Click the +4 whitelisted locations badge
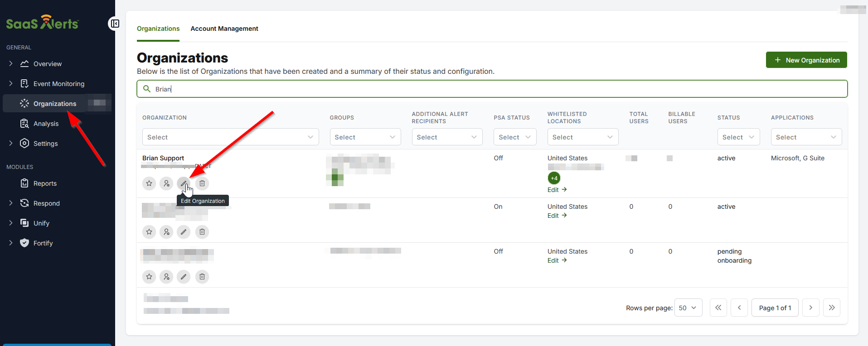The width and height of the screenshot is (868, 346). pyautogui.click(x=554, y=178)
